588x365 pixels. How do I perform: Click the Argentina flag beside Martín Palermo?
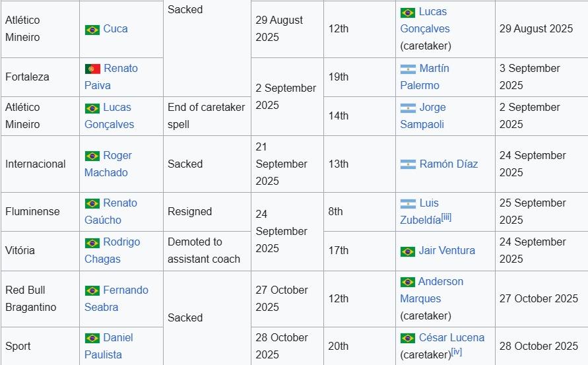pyautogui.click(x=408, y=69)
